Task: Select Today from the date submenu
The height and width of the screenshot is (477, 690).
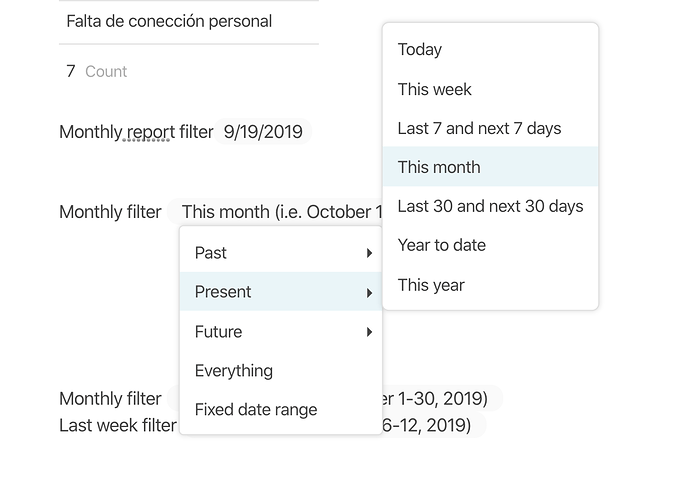Action: (420, 49)
